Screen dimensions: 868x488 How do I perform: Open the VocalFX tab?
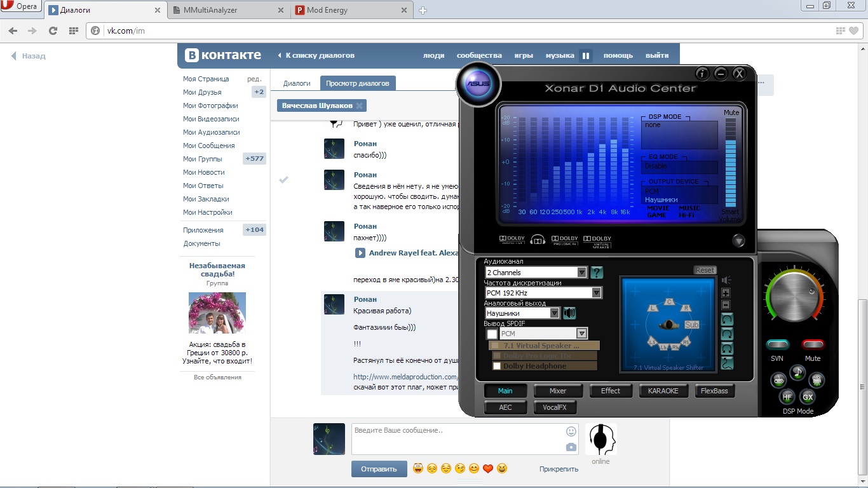[x=555, y=407]
